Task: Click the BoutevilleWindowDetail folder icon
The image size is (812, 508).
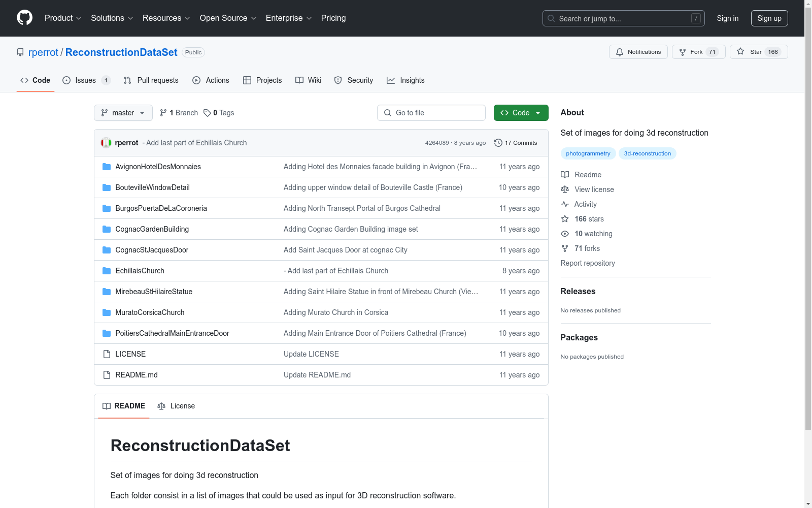Action: tap(107, 187)
